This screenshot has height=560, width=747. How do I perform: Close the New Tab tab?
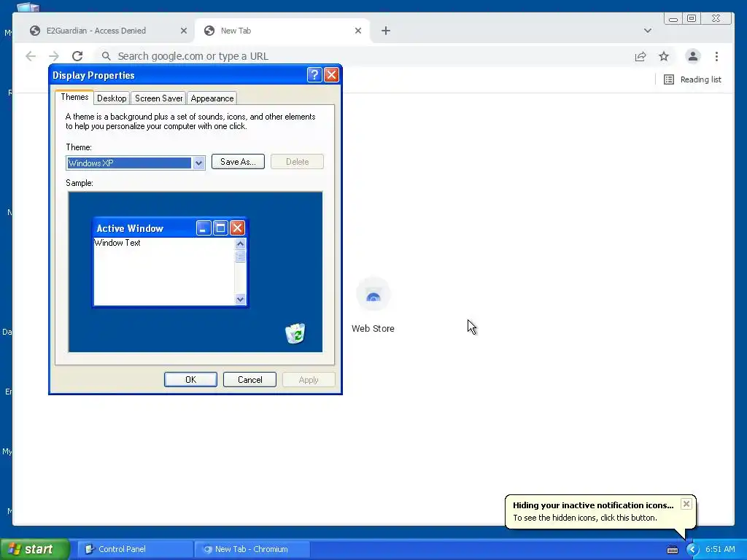coord(358,31)
